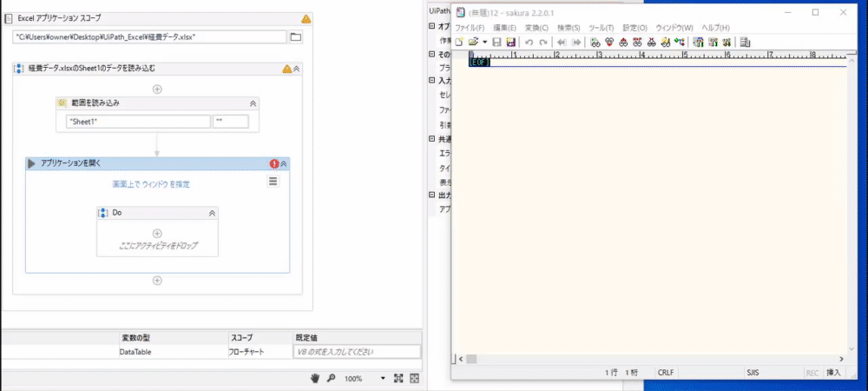Screen dimensions: 868x391
Task: Click the warning icon on Excel アプリケーション スコープ
Action: [x=306, y=19]
